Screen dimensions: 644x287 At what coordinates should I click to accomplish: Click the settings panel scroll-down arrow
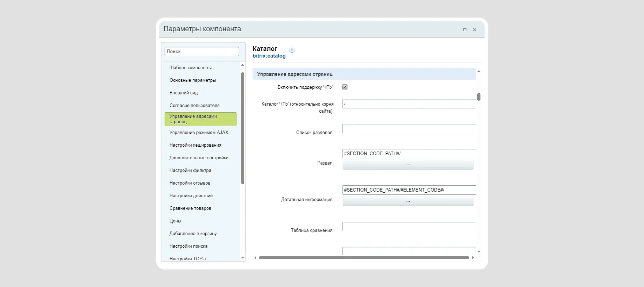pos(479,252)
